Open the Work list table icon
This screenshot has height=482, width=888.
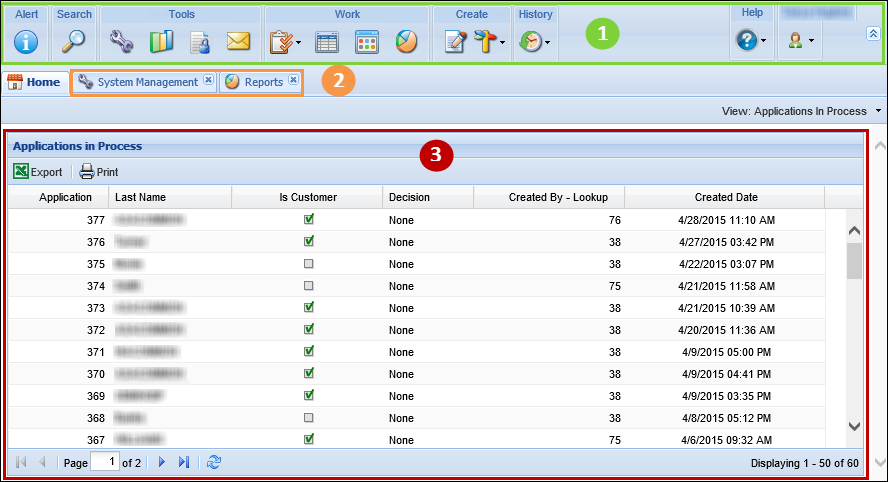point(327,42)
